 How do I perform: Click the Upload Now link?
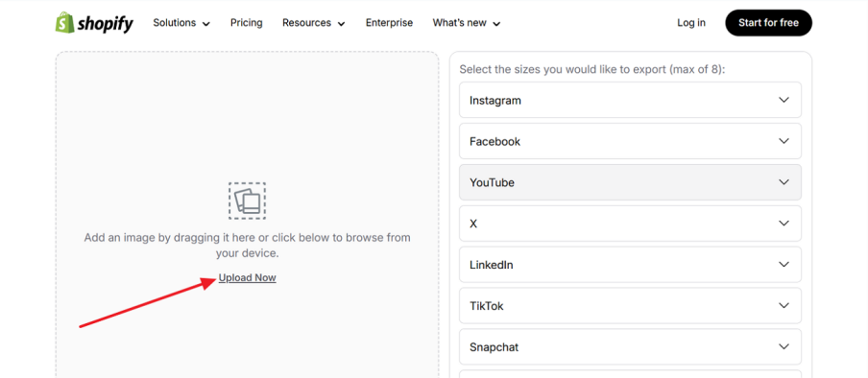pyautogui.click(x=248, y=278)
